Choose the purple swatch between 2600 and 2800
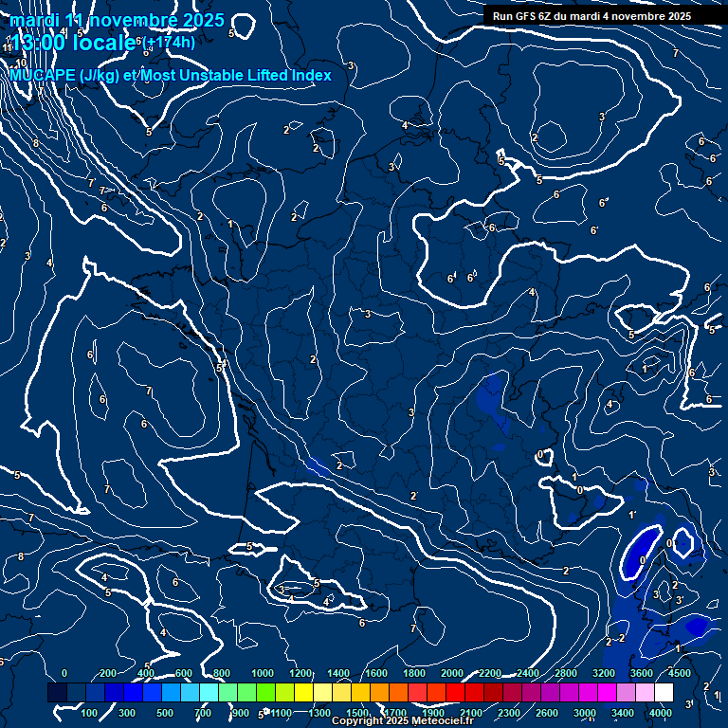Viewport: 728px width, 728px height. coord(551,692)
